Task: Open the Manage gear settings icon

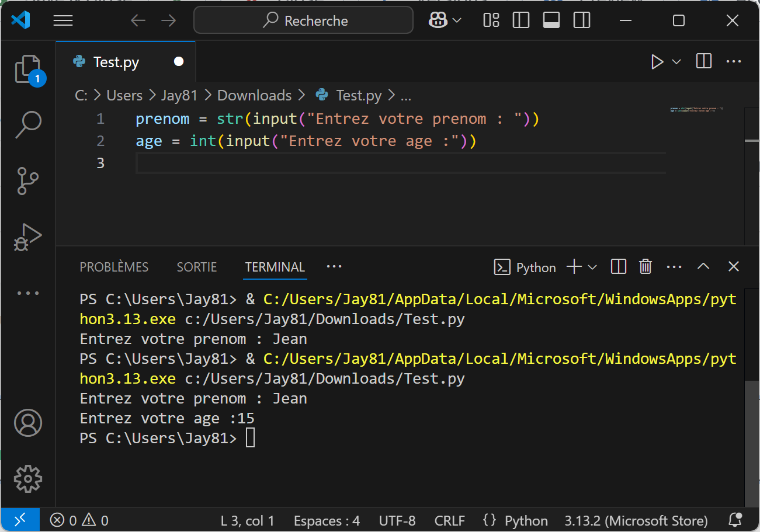Action: click(x=28, y=479)
